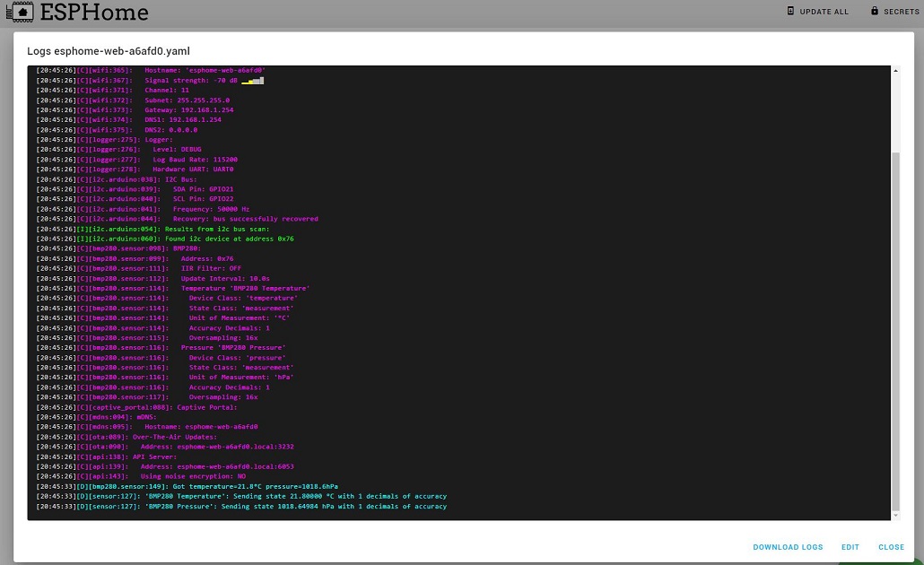
Task: Click the UPDATE ALL icon
Action: click(791, 11)
